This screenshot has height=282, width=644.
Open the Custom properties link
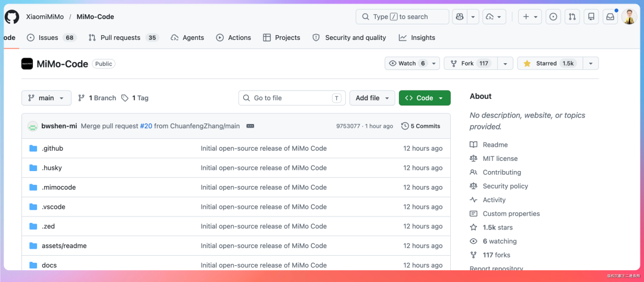pyautogui.click(x=512, y=213)
